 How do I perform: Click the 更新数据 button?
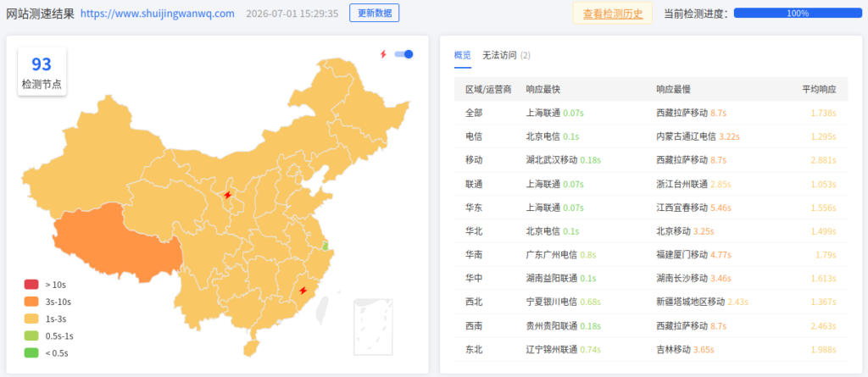coord(374,14)
